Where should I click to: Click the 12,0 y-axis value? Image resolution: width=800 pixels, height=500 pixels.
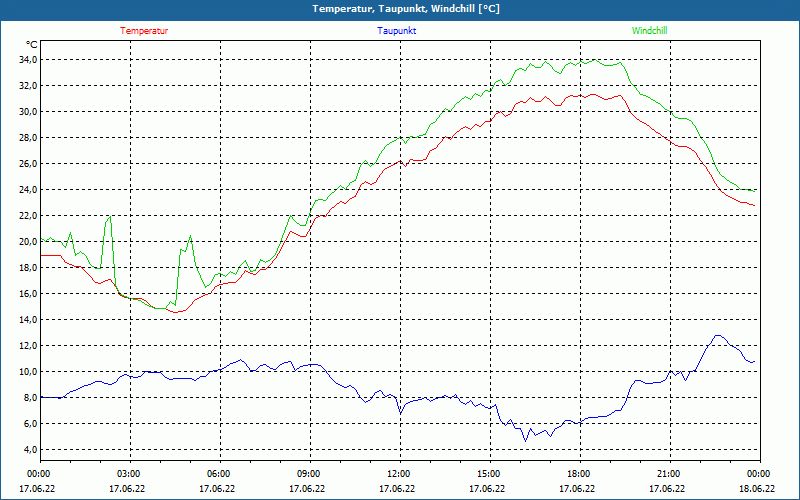click(28, 346)
